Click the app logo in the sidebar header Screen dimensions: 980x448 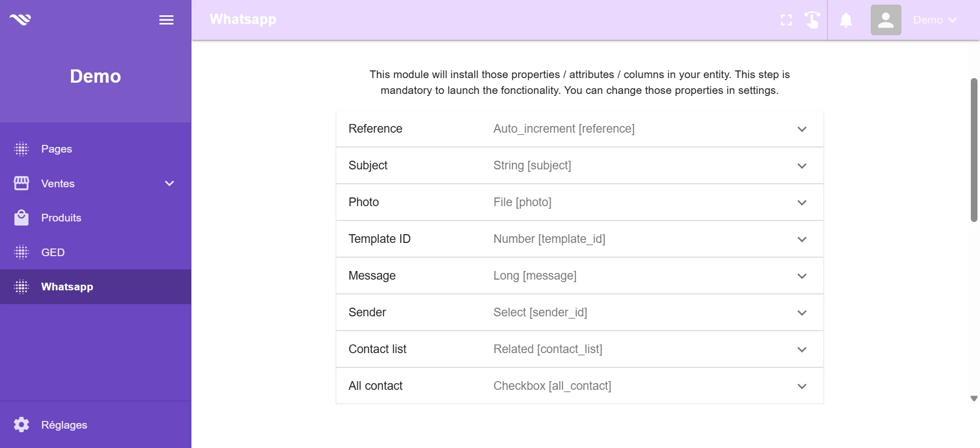coord(20,19)
